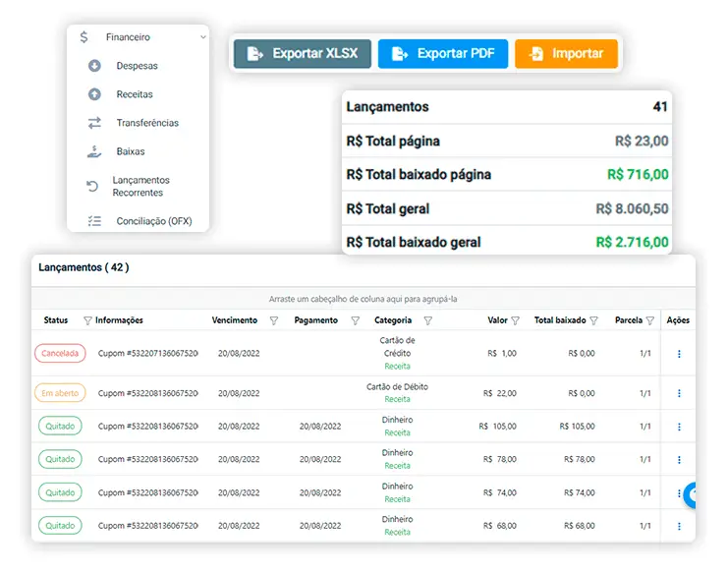Click the Transferências arrows icon

tap(94, 123)
